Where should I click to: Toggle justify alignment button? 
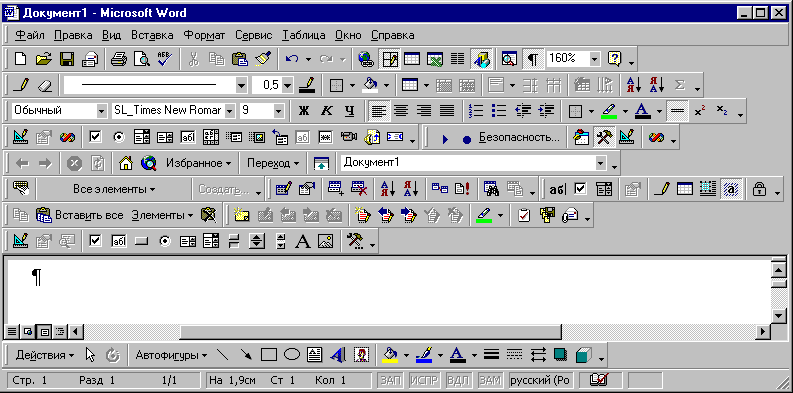point(447,111)
